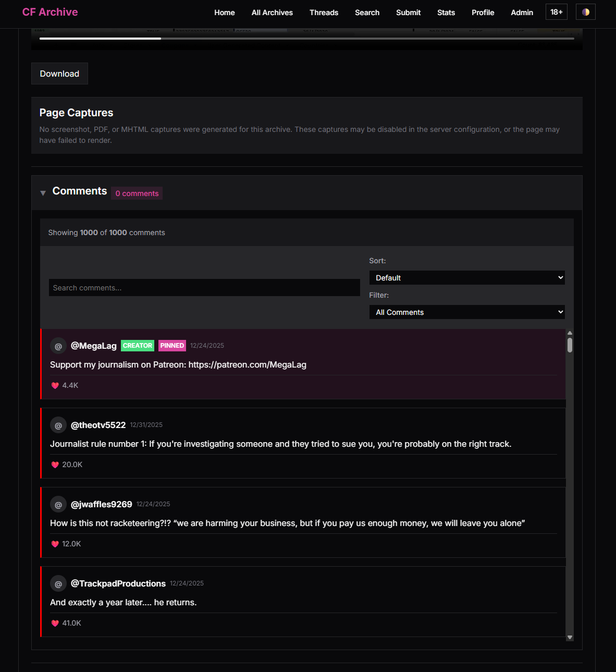
Task: Like the jwaffles9269 comment heart icon
Action: pos(55,544)
